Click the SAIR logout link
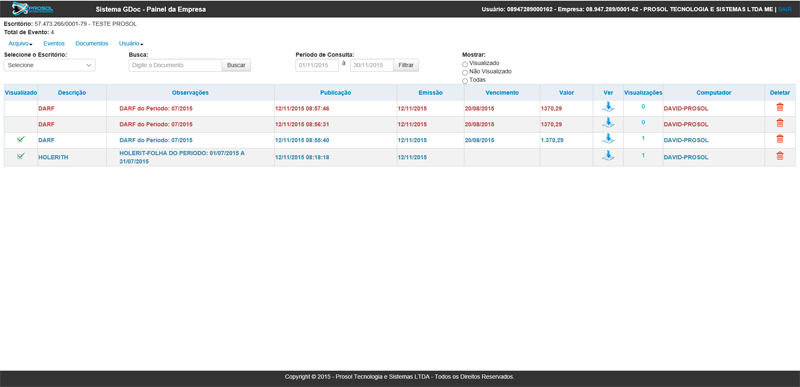 pos(785,9)
